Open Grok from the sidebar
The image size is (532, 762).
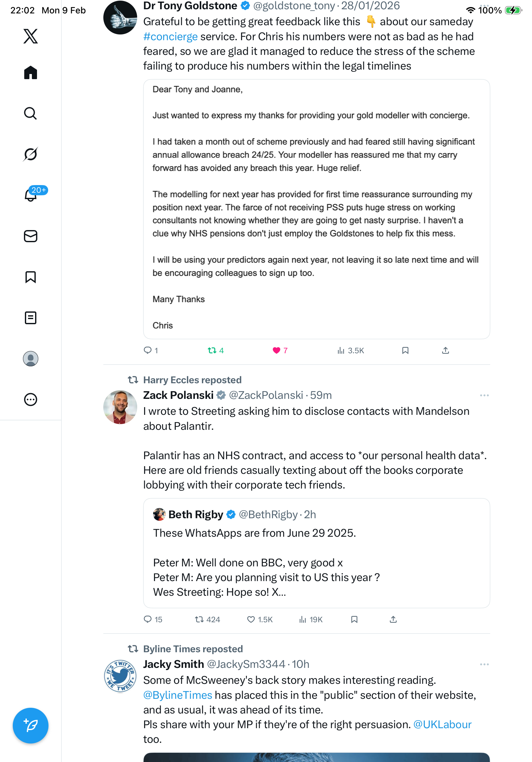click(x=31, y=154)
